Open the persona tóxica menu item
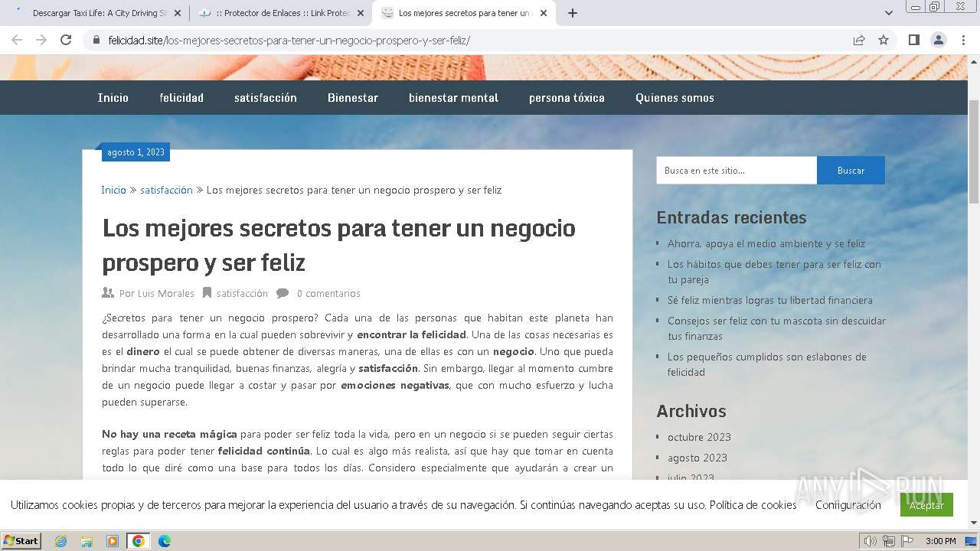The image size is (980, 551). (567, 98)
